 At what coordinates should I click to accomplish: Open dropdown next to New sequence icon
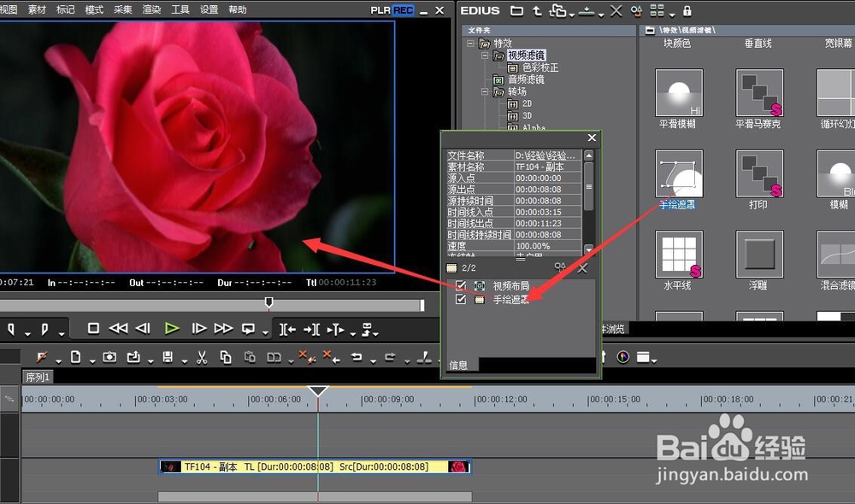pyautogui.click(x=91, y=361)
